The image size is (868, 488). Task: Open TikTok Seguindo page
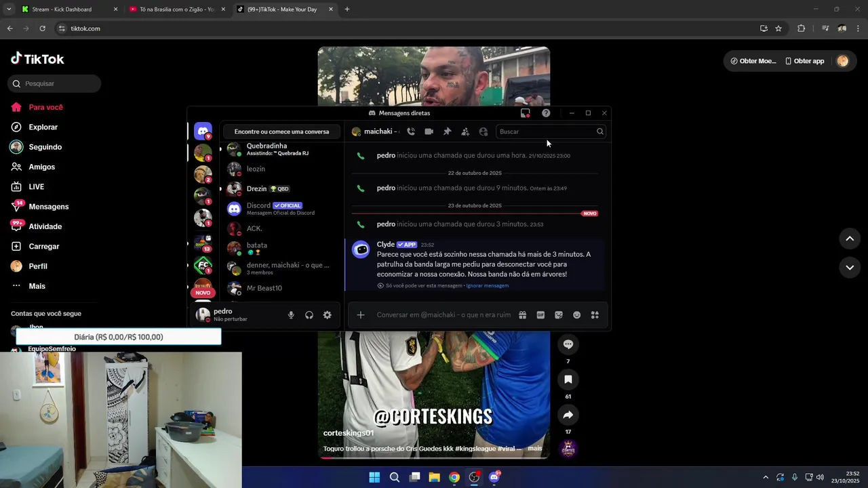click(45, 147)
